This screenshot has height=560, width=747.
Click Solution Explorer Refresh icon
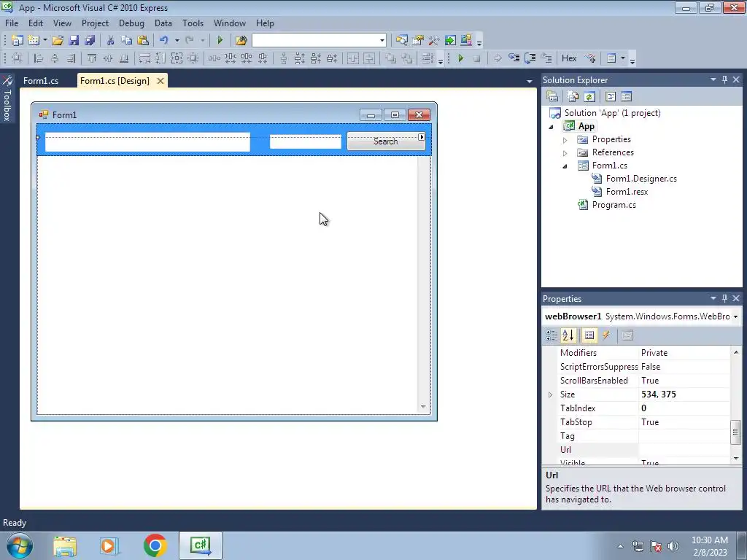pos(589,97)
